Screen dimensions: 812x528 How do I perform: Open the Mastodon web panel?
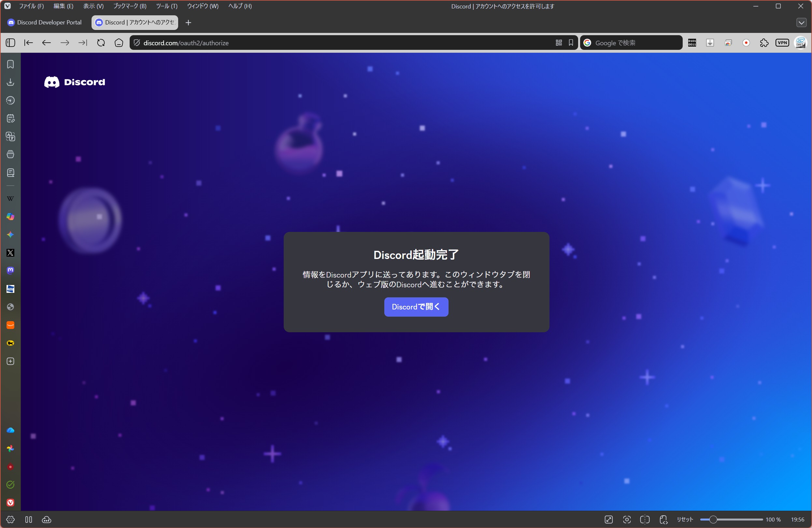(x=10, y=270)
